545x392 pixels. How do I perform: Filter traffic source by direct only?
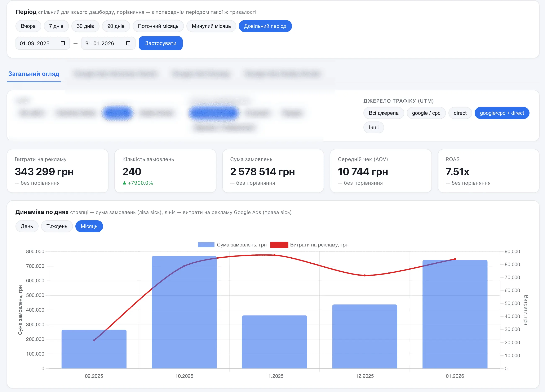(460, 113)
